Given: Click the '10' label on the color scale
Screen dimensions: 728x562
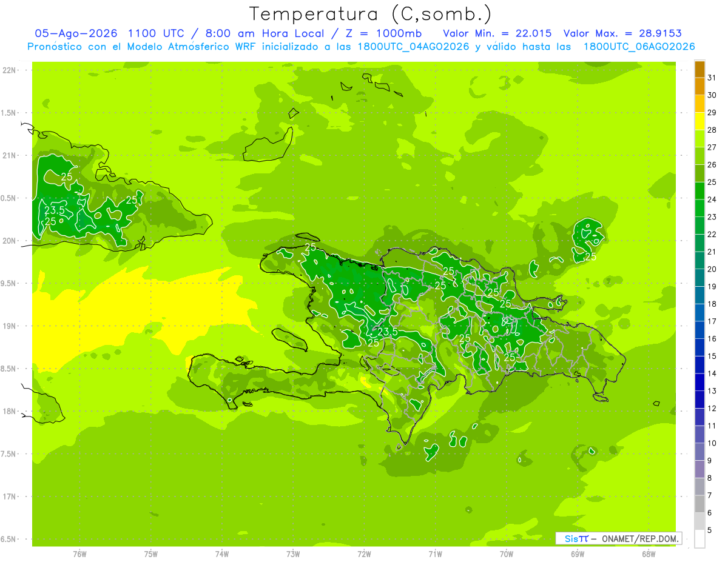Looking at the screenshot, I should click(x=712, y=443).
